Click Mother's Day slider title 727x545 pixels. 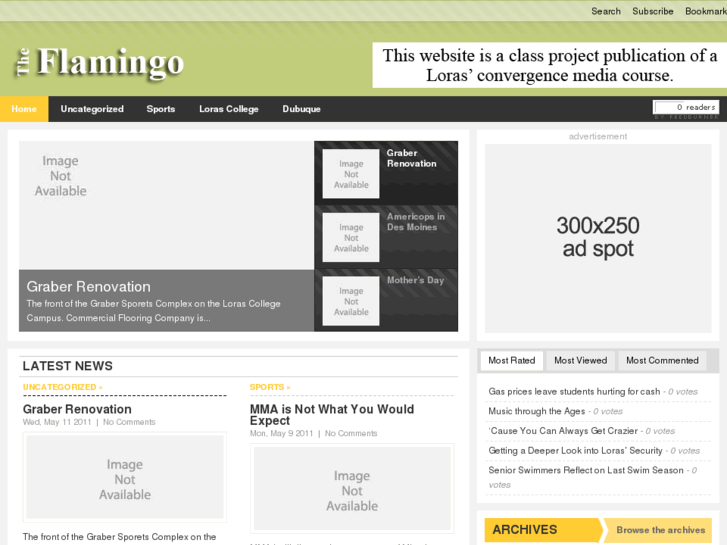(x=415, y=280)
